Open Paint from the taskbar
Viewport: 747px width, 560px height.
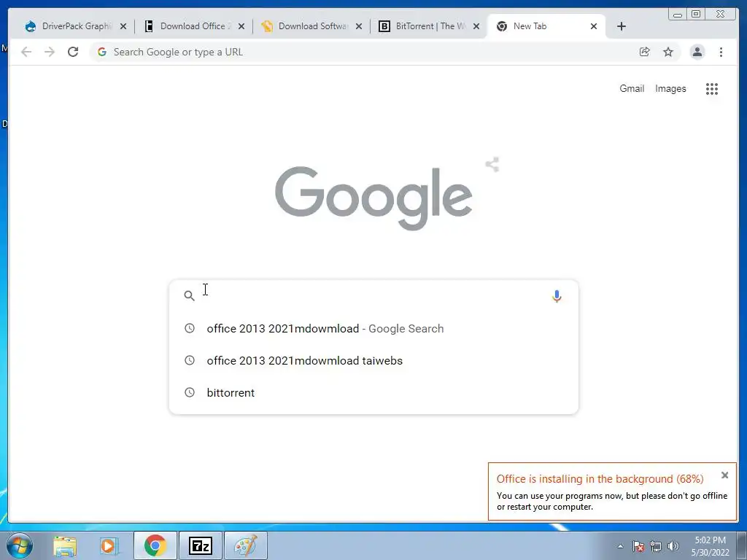245,545
